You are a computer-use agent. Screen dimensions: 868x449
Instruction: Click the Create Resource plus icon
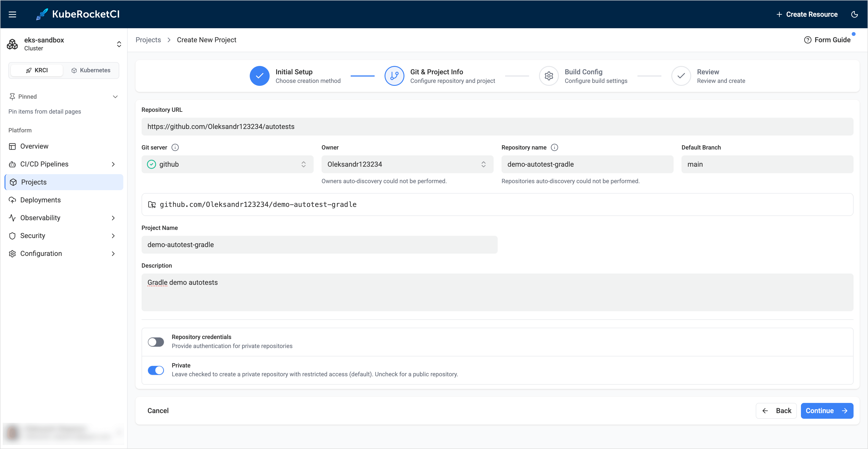[x=779, y=14]
